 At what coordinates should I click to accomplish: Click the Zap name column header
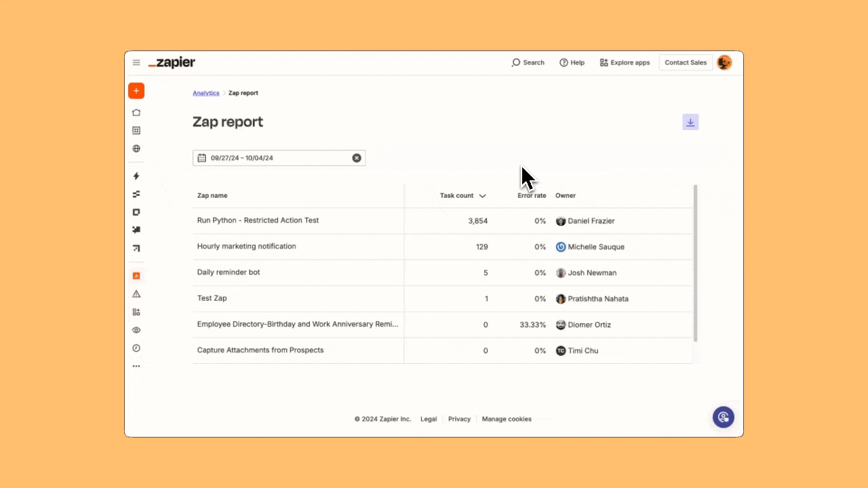pos(212,196)
